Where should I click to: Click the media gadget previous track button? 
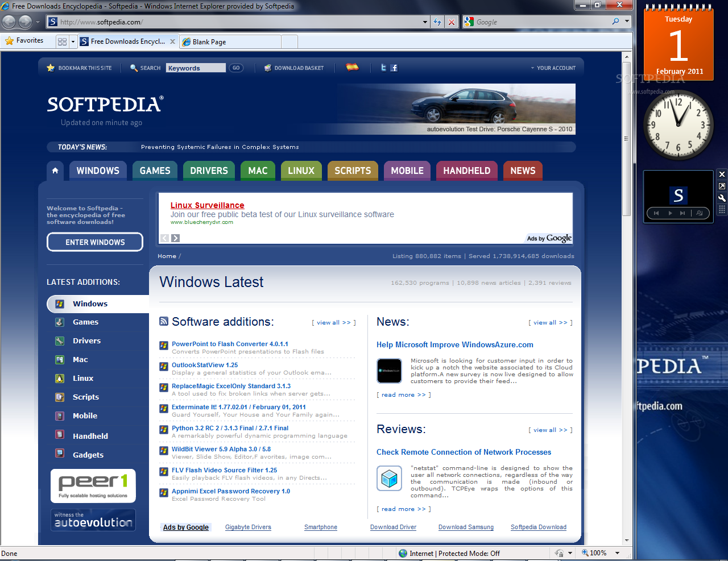pos(656,213)
